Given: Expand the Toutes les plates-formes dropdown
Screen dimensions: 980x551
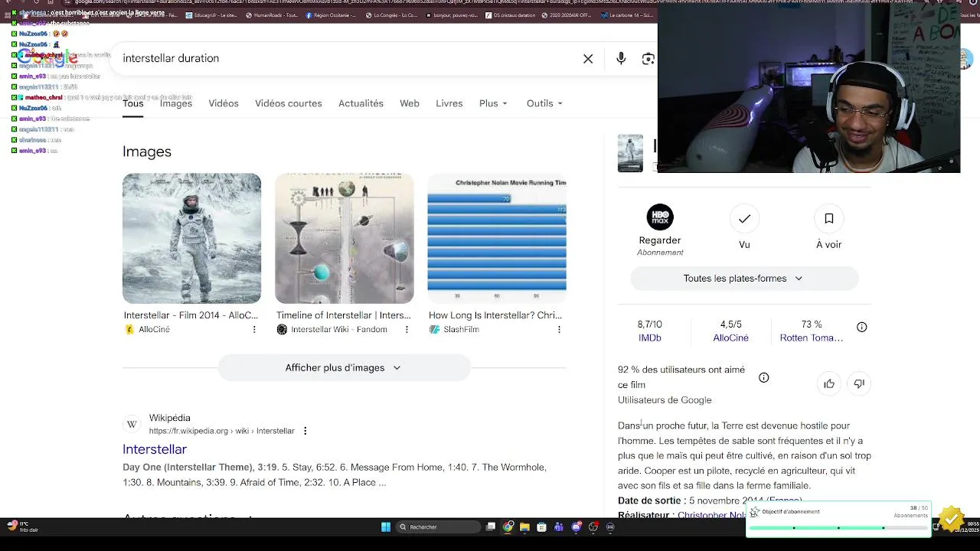Looking at the screenshot, I should (x=744, y=279).
